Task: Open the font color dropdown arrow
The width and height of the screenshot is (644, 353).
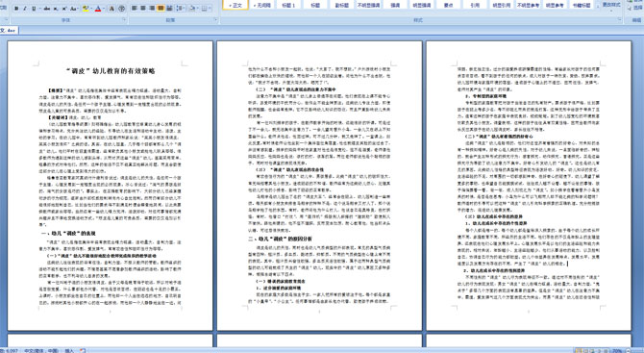Action: [104, 9]
